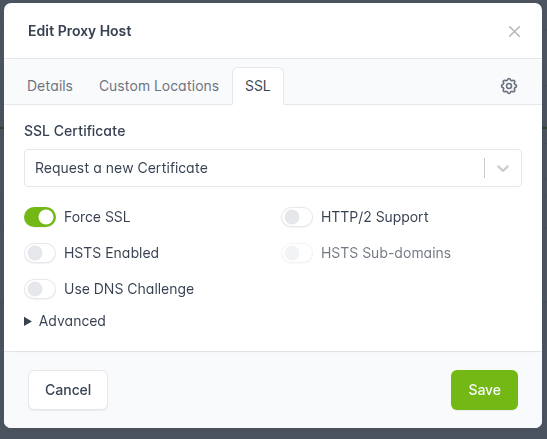Viewport: 547px width, 439px height.
Task: Enable Use DNS Challenge switch
Action: click(40, 289)
